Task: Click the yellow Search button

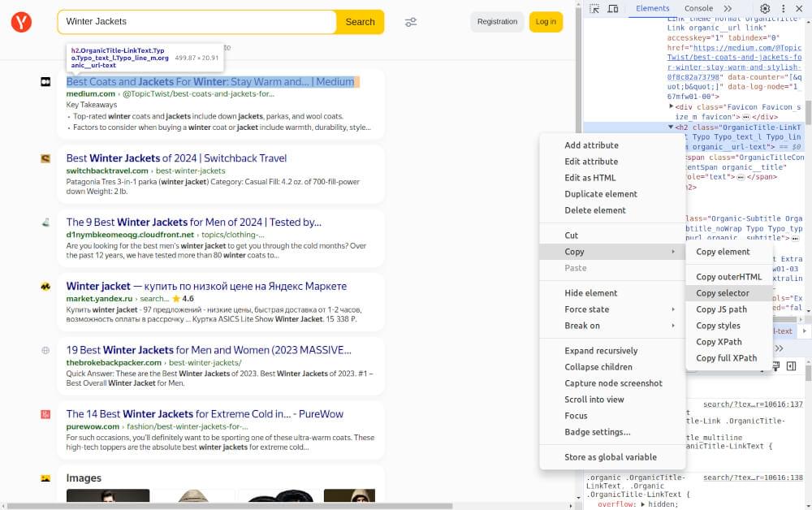Action: click(360, 22)
